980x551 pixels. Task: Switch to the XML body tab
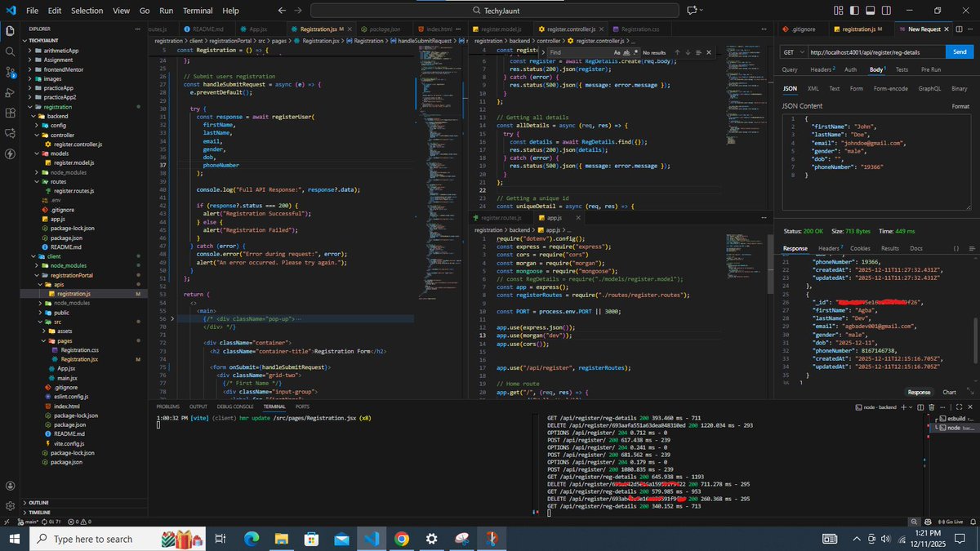pyautogui.click(x=813, y=88)
